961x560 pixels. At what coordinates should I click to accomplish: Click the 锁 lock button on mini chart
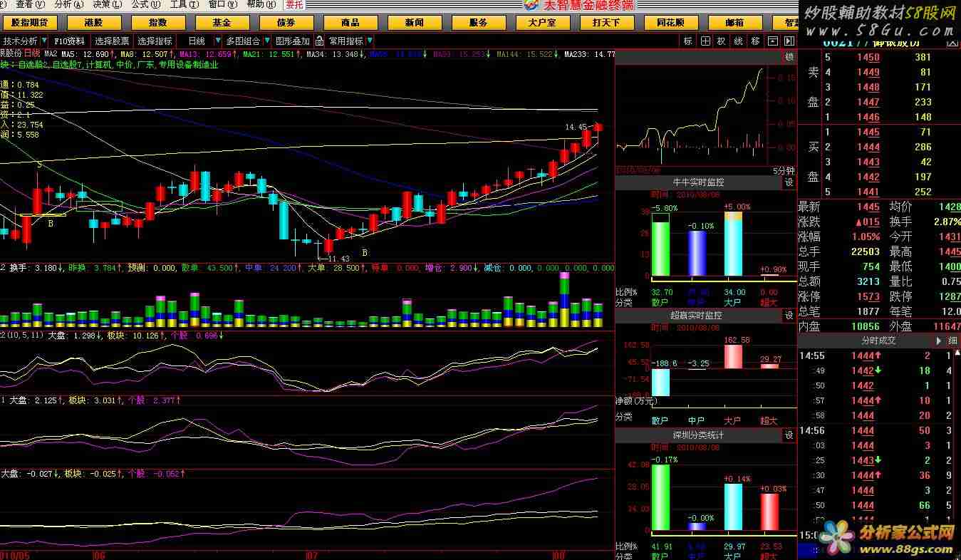[789, 56]
